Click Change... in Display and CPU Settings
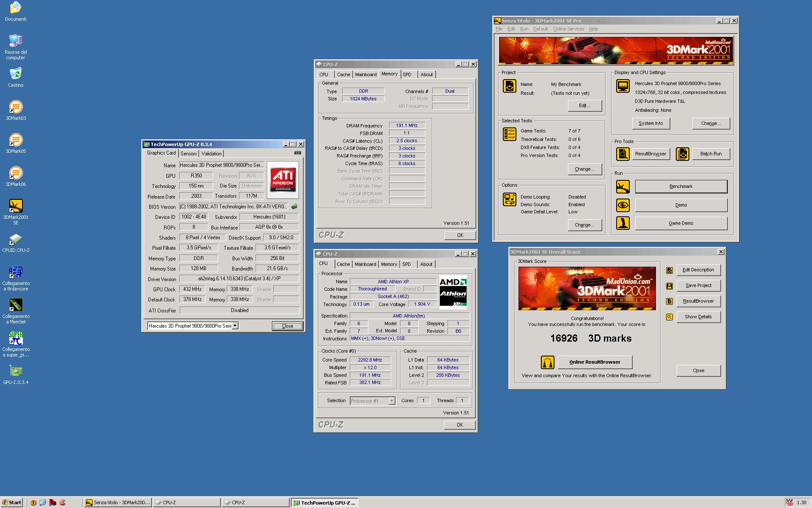812x508 pixels. click(x=711, y=123)
